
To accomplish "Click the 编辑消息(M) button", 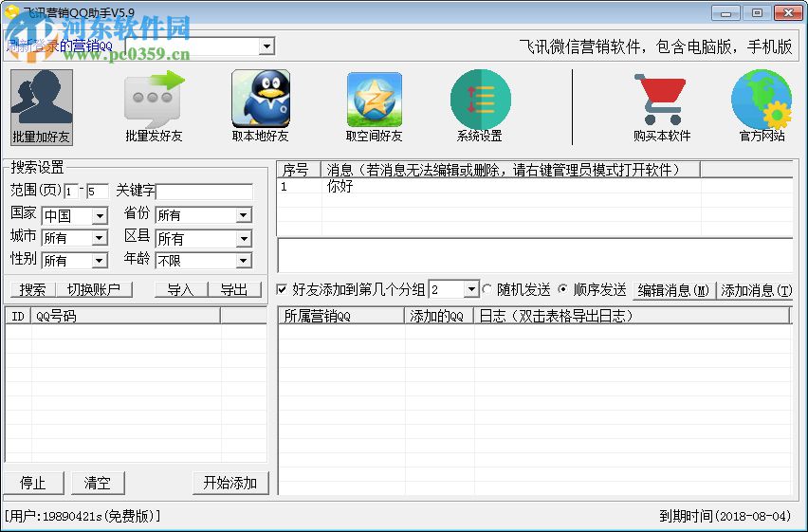I will click(673, 290).
